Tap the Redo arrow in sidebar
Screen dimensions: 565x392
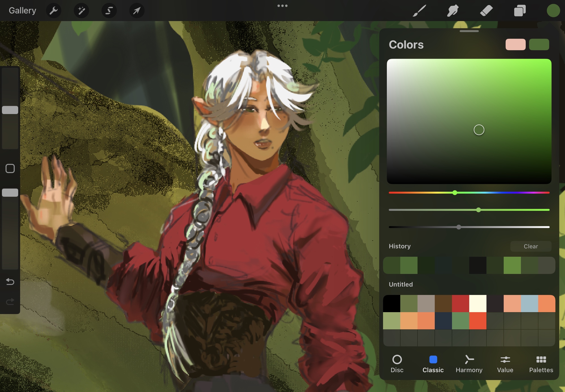(x=10, y=302)
